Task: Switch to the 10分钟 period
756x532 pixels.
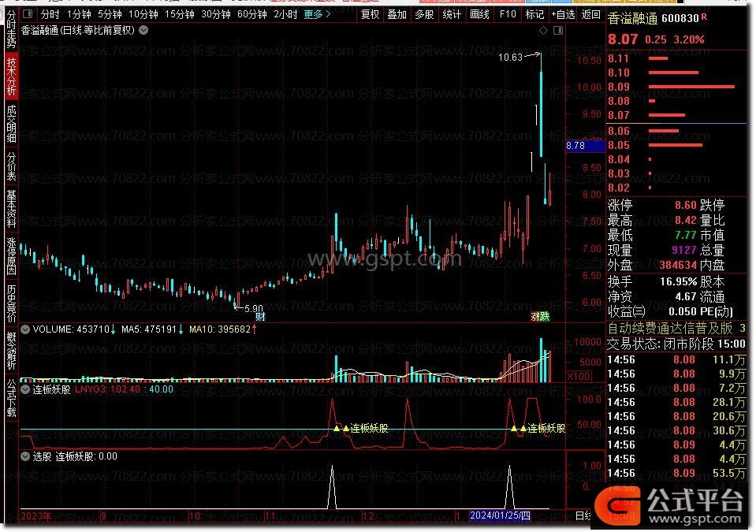Action: [143, 14]
